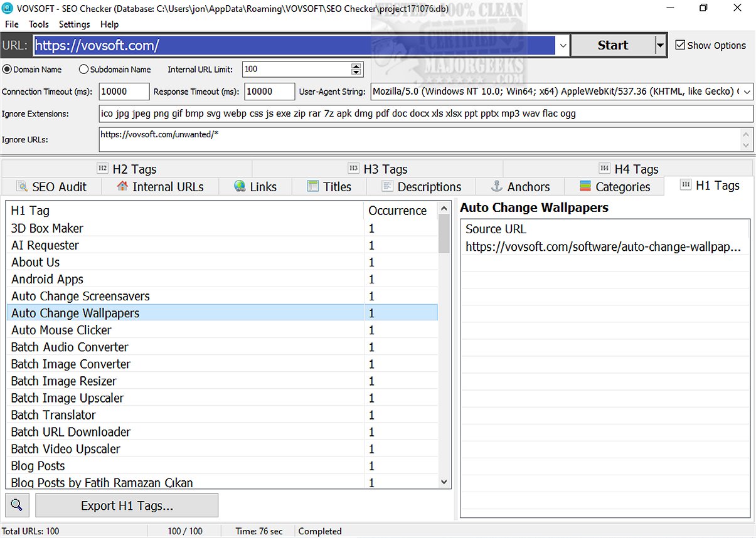Screen dimensions: 756x538
Task: Click the URL input field
Action: [294, 45]
